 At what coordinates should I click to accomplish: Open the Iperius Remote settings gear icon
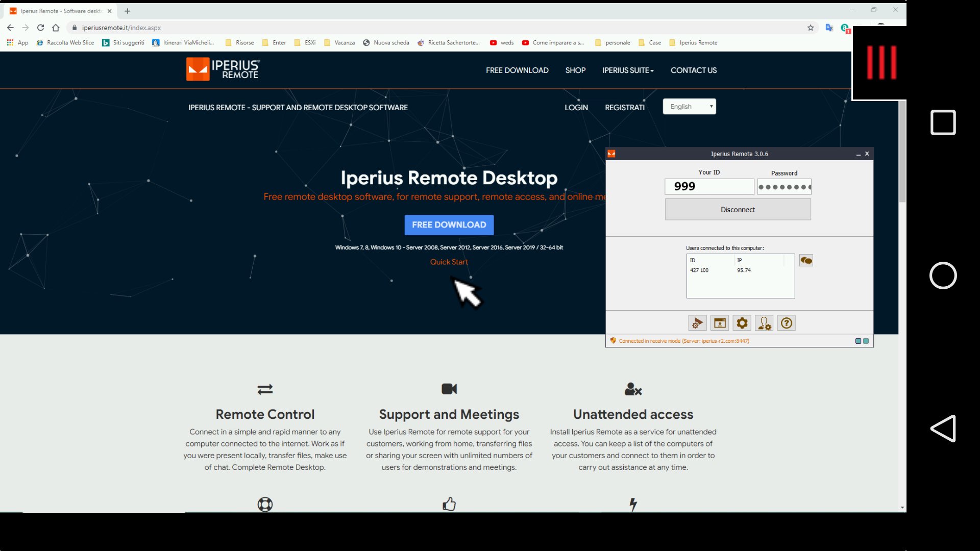(742, 322)
